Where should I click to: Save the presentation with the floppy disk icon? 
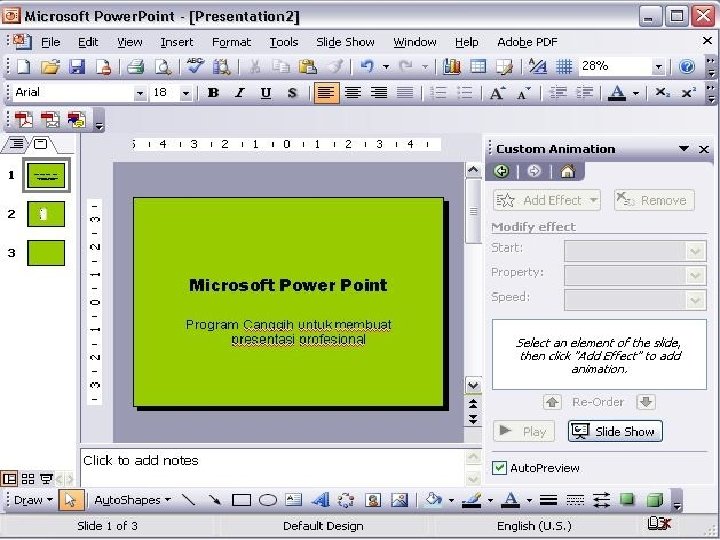[77, 67]
